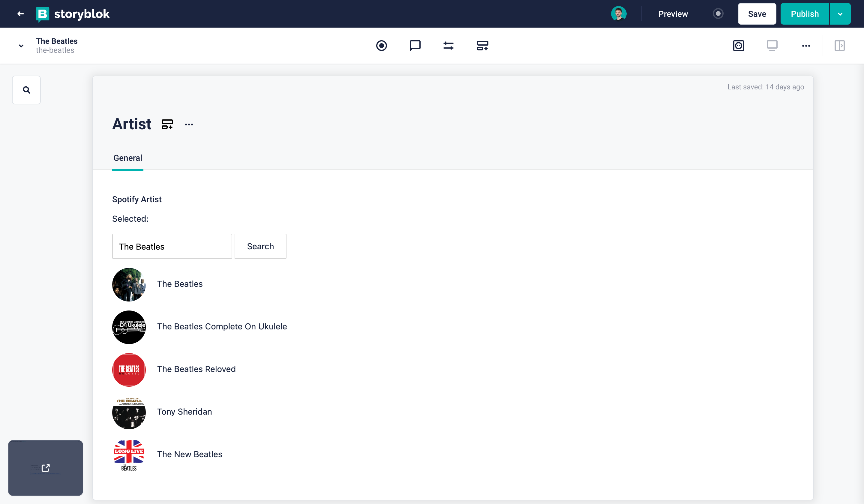Click the Search button
This screenshot has height=504, width=864.
[260, 246]
